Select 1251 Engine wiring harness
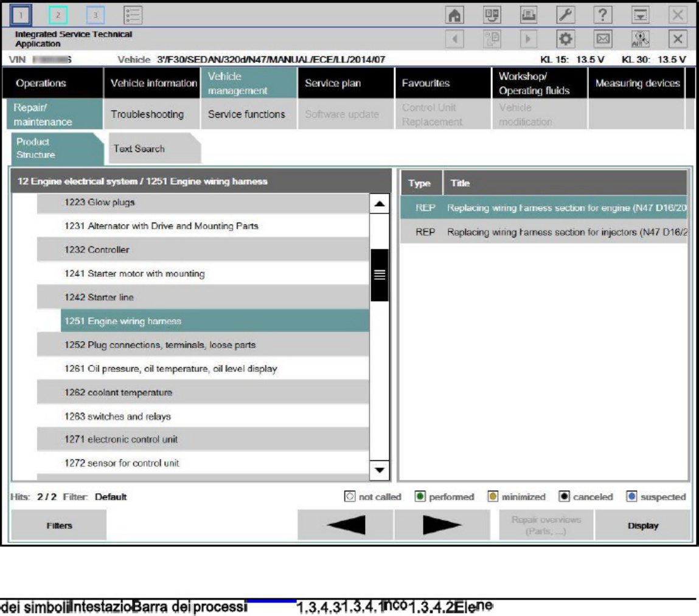The width and height of the screenshot is (699, 616). pos(215,321)
